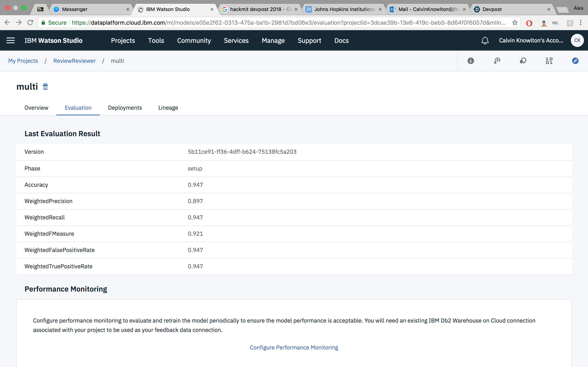Open the Tools menu

click(156, 41)
